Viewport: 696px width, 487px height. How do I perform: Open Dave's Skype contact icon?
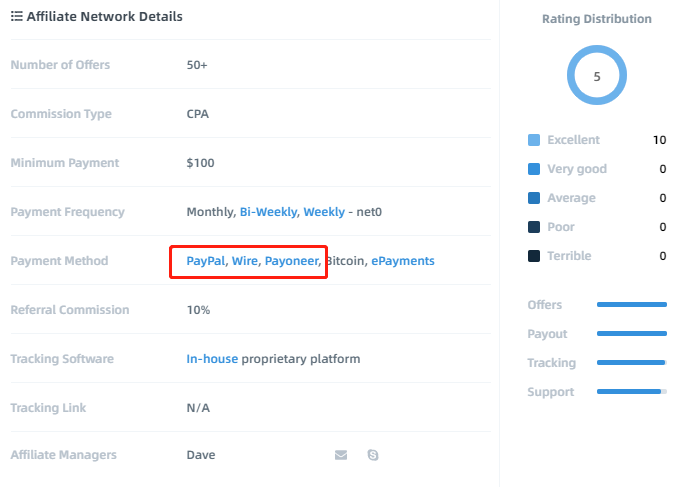373,455
